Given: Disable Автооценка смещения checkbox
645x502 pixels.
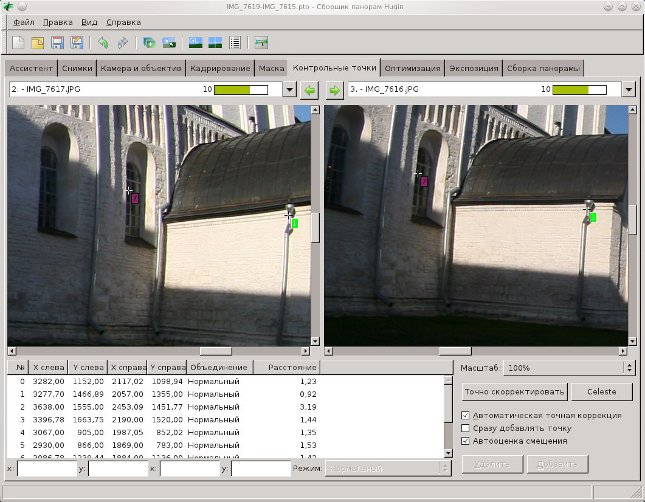Looking at the screenshot, I should [x=465, y=441].
